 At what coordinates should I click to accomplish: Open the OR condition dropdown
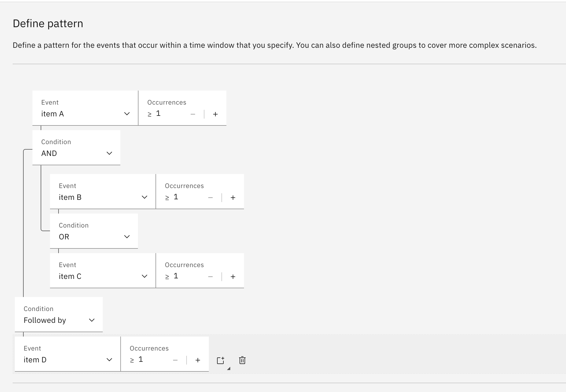coord(94,237)
